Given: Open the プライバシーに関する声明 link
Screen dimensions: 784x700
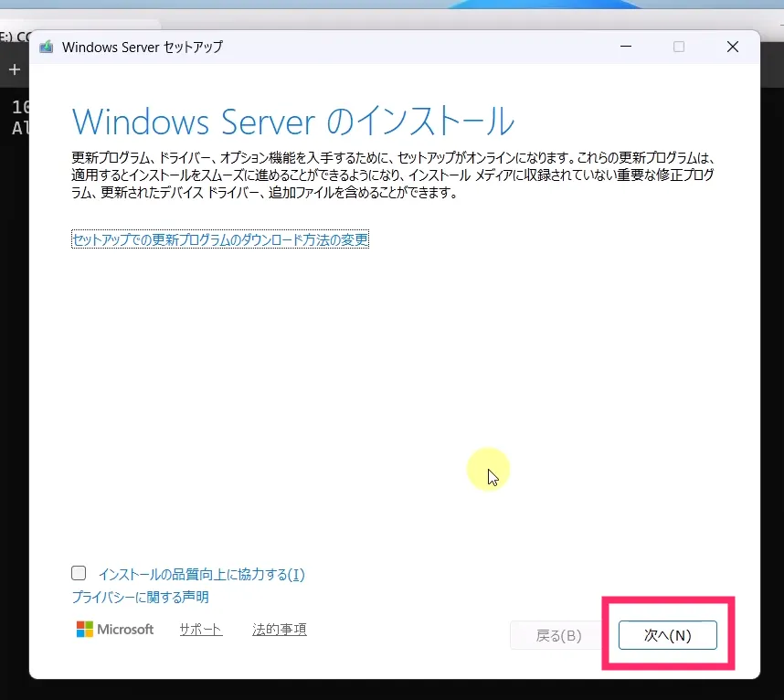Looking at the screenshot, I should point(140,597).
